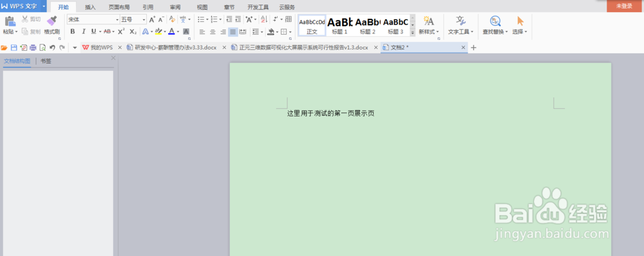Switch to the 插入 ribbon tab
This screenshot has height=256, width=644.
[90, 7]
